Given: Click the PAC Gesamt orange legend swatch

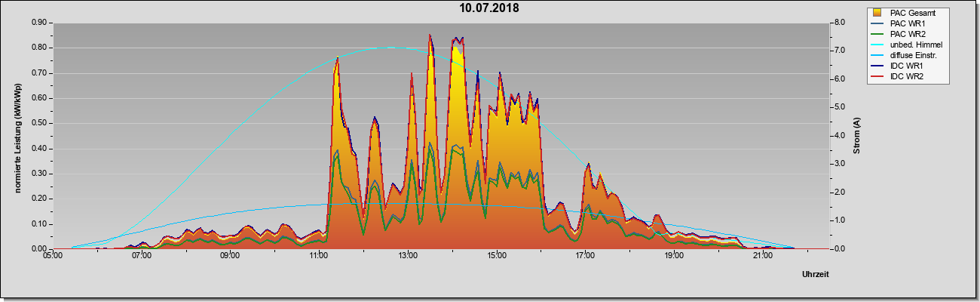Looking at the screenshot, I should pyautogui.click(x=878, y=13).
